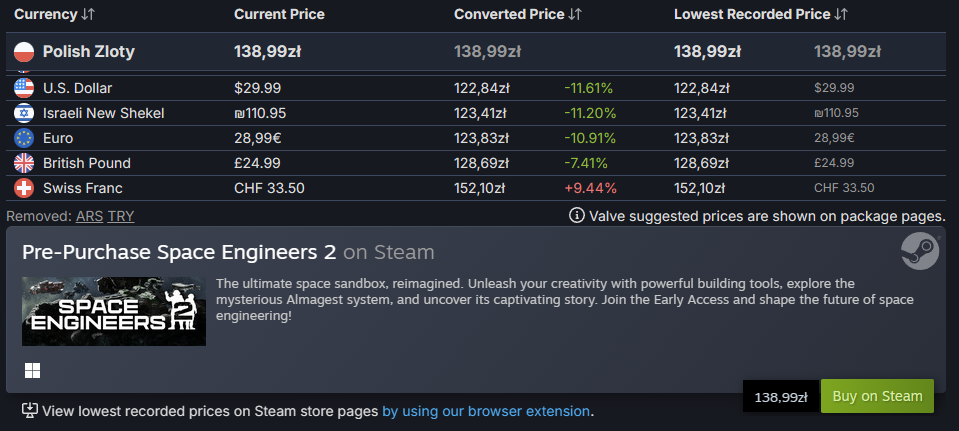Click the Polish flag icon
Viewport: 959px width, 431px height.
[x=24, y=51]
